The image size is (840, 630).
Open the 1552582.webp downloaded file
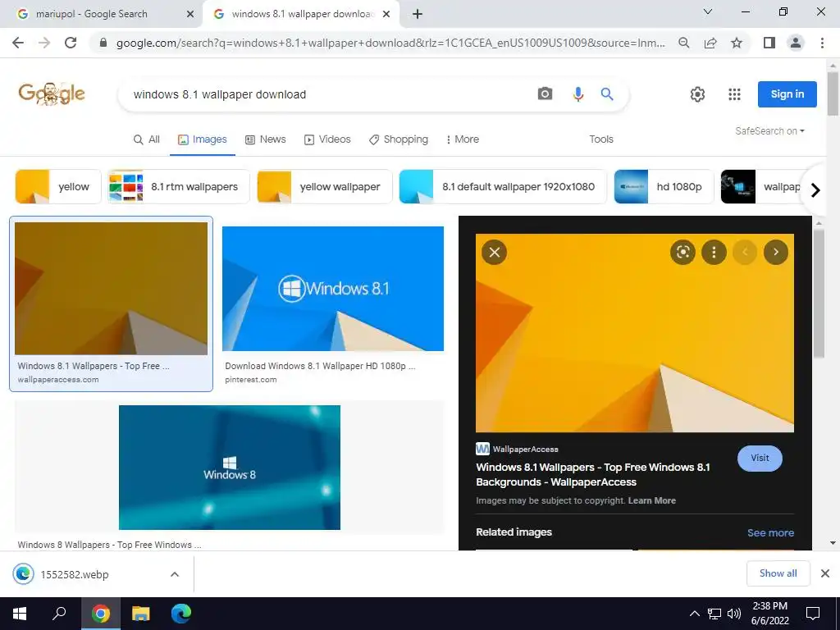click(75, 574)
